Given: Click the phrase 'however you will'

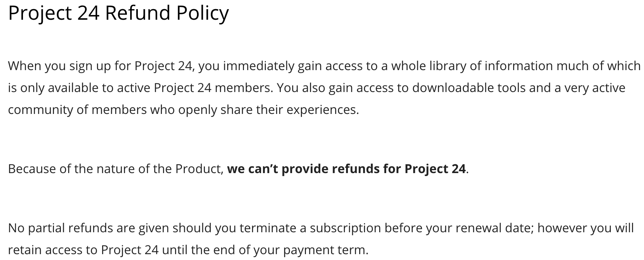Looking at the screenshot, I should [586, 228].
